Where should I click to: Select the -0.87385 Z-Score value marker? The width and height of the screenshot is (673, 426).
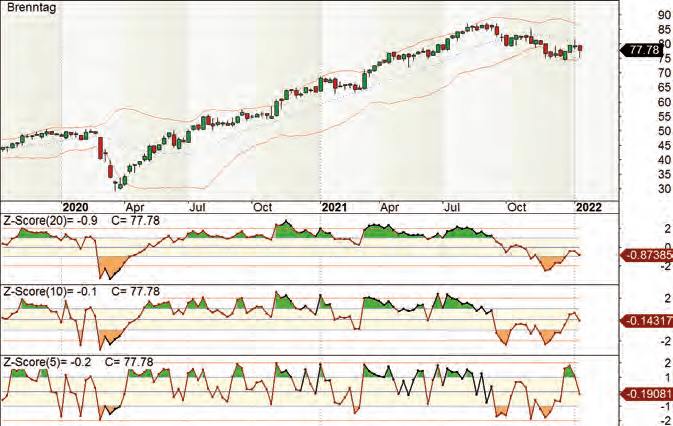click(647, 255)
